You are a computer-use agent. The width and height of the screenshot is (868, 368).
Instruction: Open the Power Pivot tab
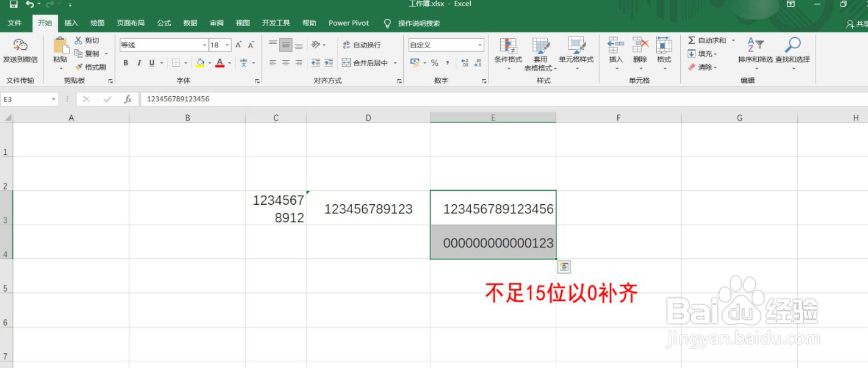tap(348, 23)
